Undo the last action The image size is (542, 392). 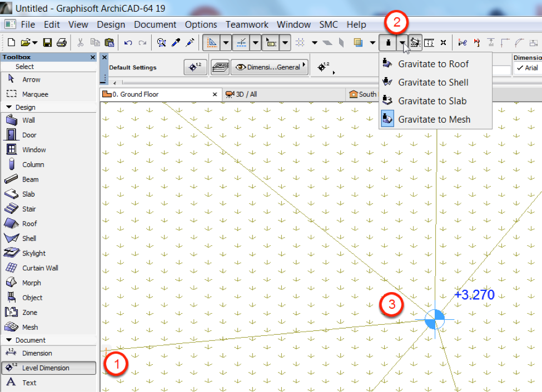tap(128, 43)
